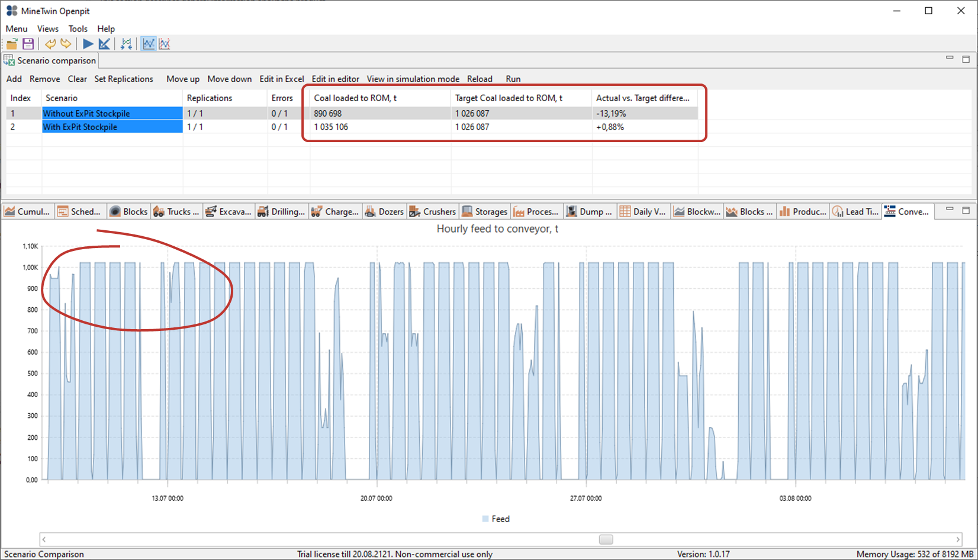Click the open project folder icon
The height and width of the screenshot is (560, 978).
[x=12, y=44]
